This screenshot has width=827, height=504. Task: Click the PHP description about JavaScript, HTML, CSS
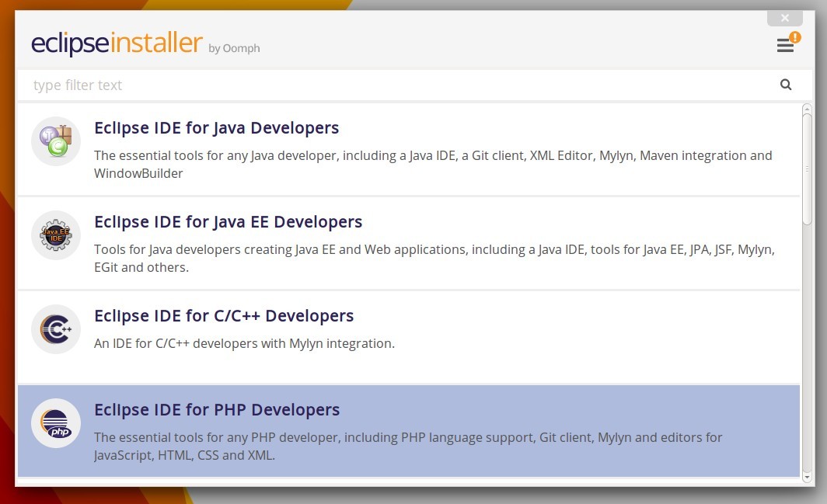point(408,446)
